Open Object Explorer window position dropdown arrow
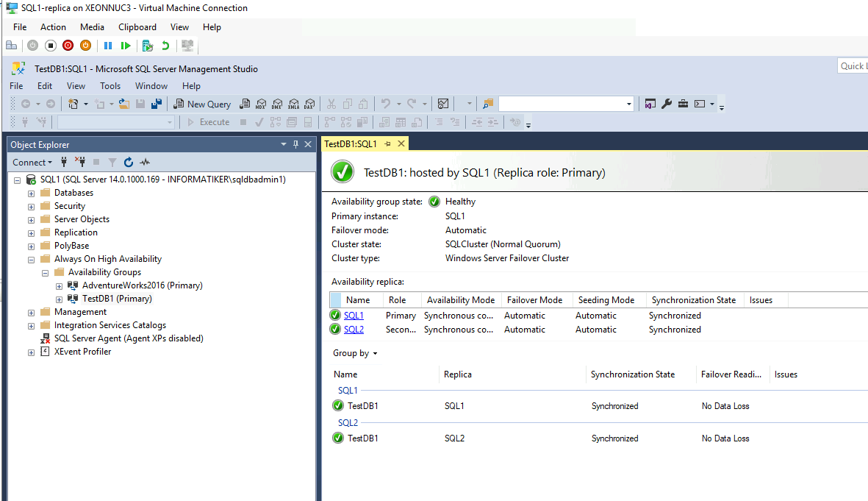The width and height of the screenshot is (868, 501). (x=284, y=144)
